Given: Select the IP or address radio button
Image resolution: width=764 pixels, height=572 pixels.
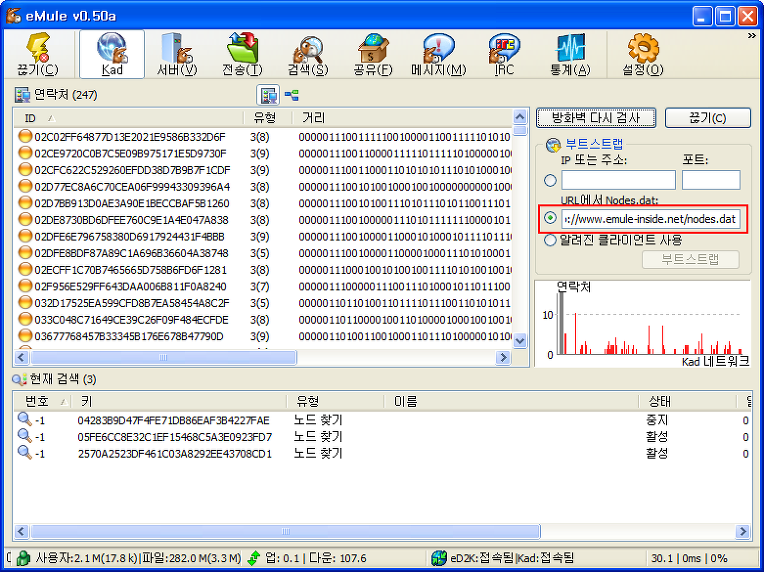Looking at the screenshot, I should coord(550,180).
